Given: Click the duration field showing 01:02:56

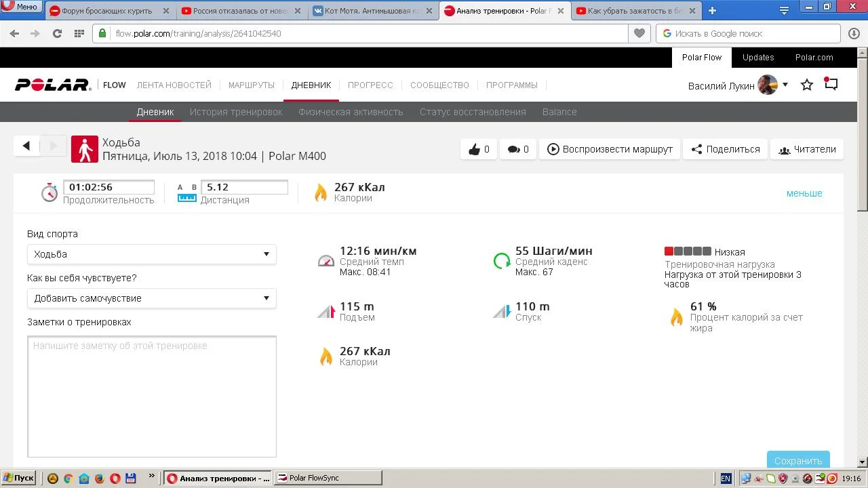Looking at the screenshot, I should click(x=108, y=187).
